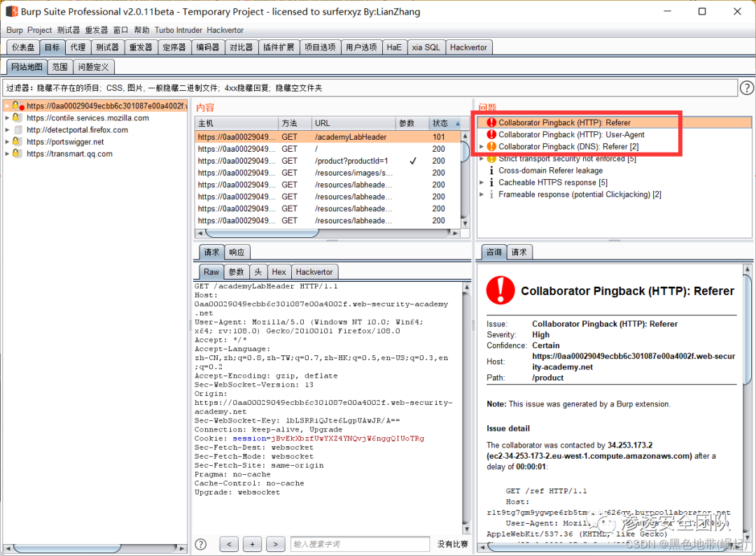The height and width of the screenshot is (556, 756).
Task: Click the orange icon for DNS Referer pingback
Action: [x=491, y=146]
